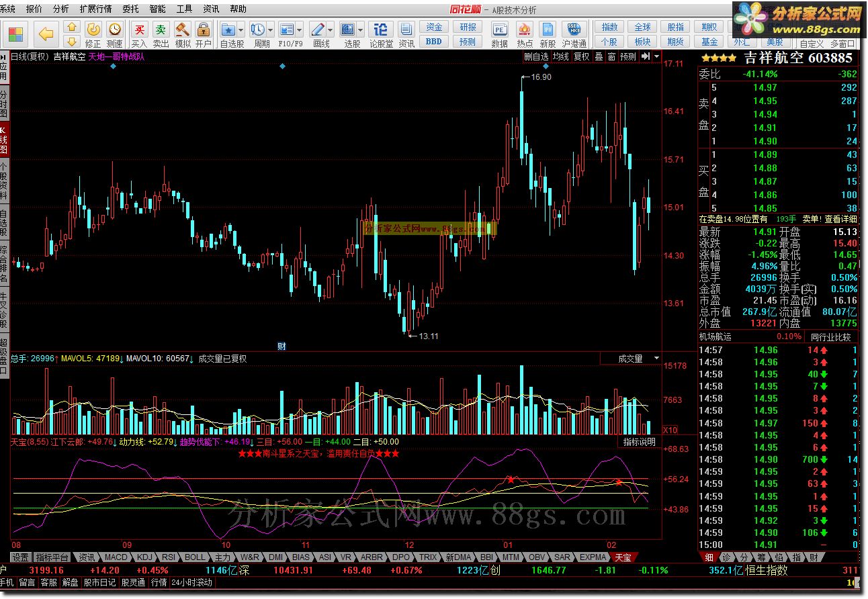Open the 扩展行情 menu

[95, 9]
